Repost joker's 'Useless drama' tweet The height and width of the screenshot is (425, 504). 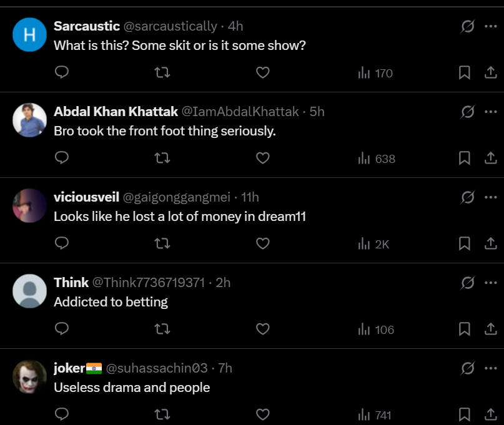[162, 414]
